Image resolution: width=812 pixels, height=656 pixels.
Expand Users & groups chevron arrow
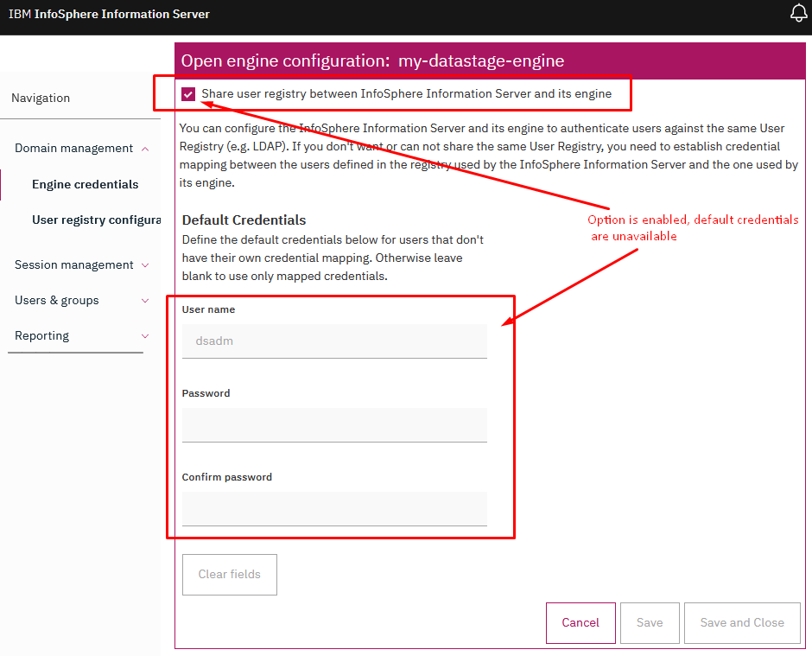(145, 301)
